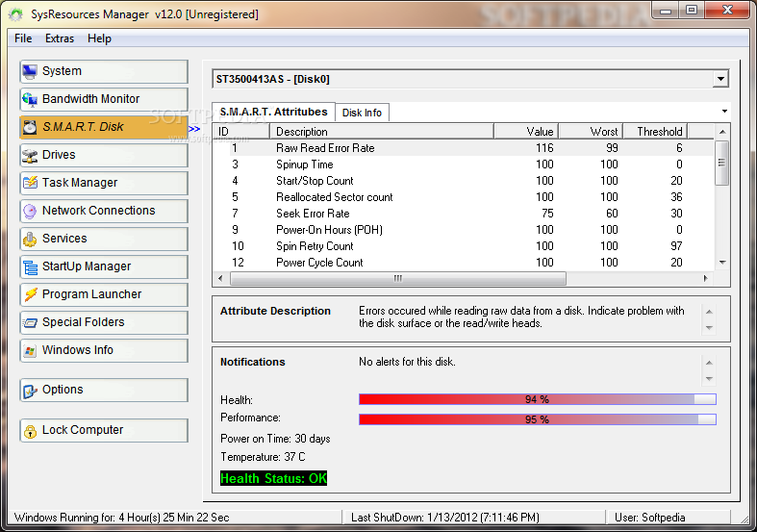Open the System section
The height and width of the screenshot is (532, 757).
pyautogui.click(x=104, y=71)
